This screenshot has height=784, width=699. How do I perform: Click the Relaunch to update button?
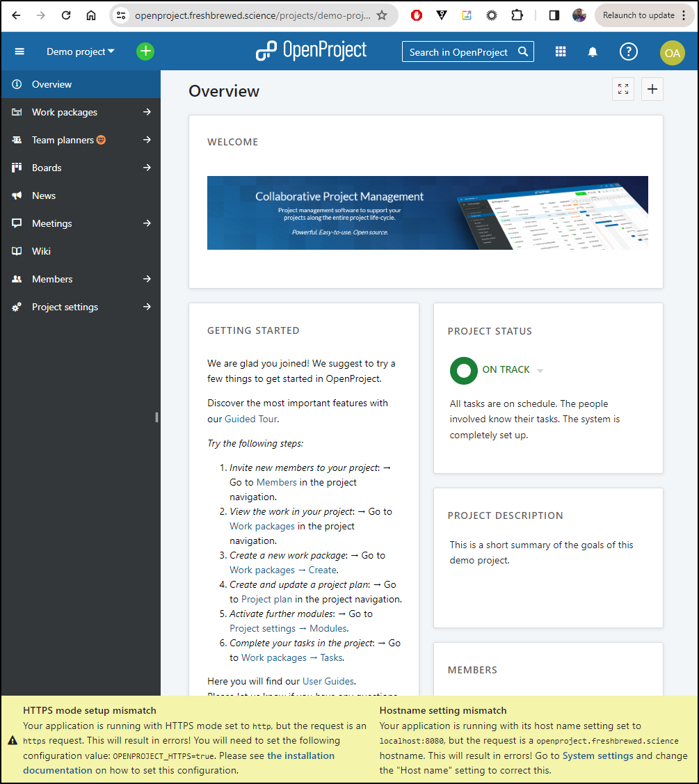tap(638, 15)
